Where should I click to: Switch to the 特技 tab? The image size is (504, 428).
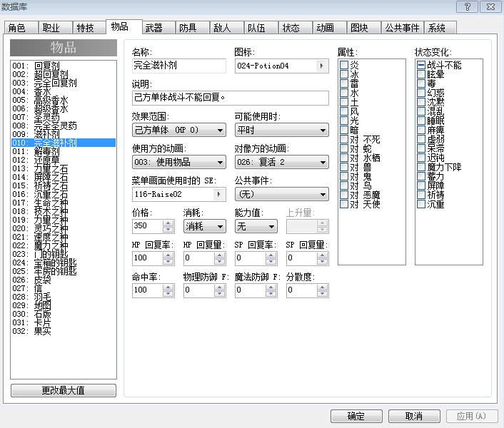pyautogui.click(x=89, y=28)
